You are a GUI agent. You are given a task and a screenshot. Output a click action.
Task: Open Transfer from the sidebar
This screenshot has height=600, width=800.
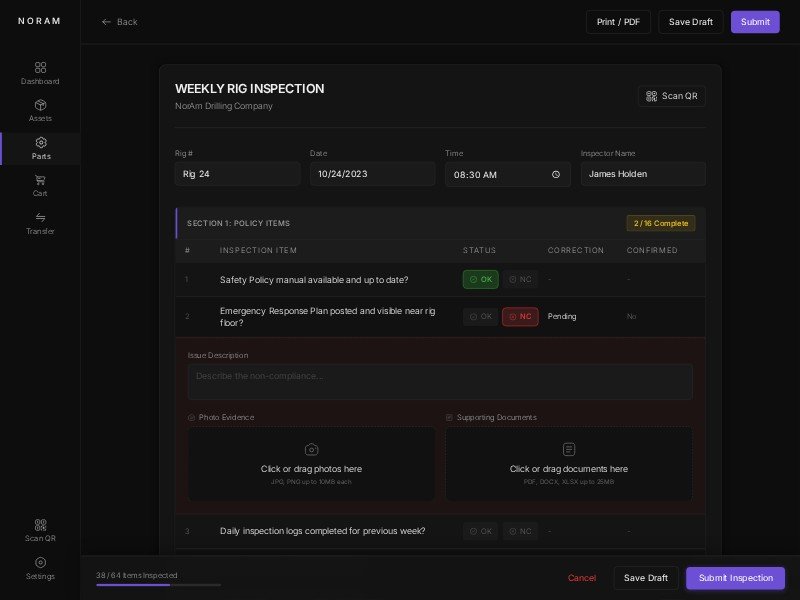40,222
